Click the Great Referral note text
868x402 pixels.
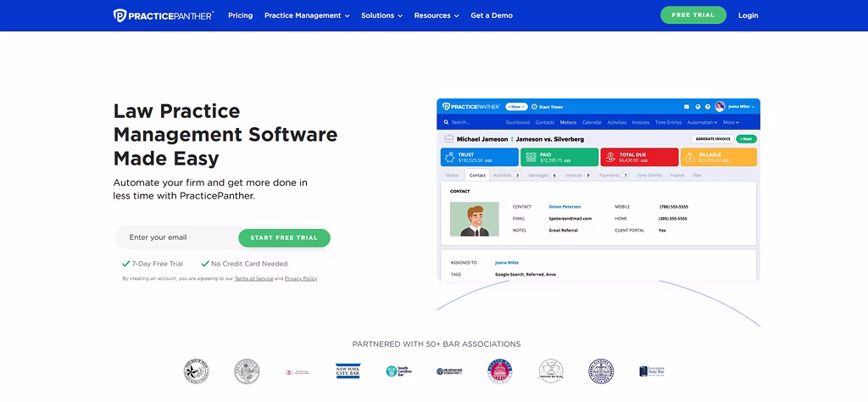(x=563, y=230)
